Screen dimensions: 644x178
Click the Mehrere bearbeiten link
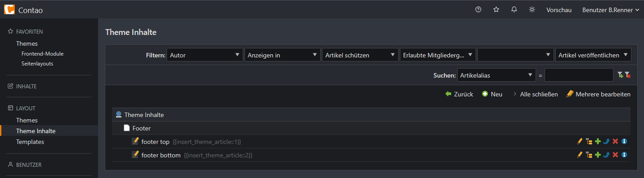(598, 94)
